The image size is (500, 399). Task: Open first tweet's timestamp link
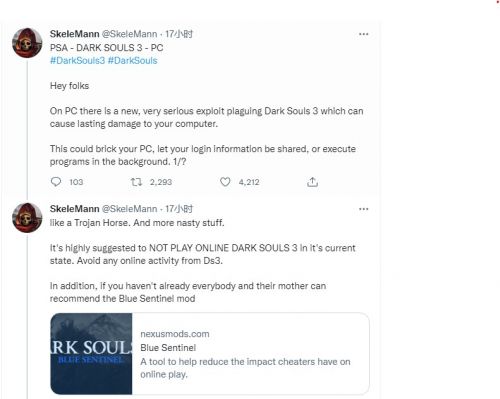point(179,34)
